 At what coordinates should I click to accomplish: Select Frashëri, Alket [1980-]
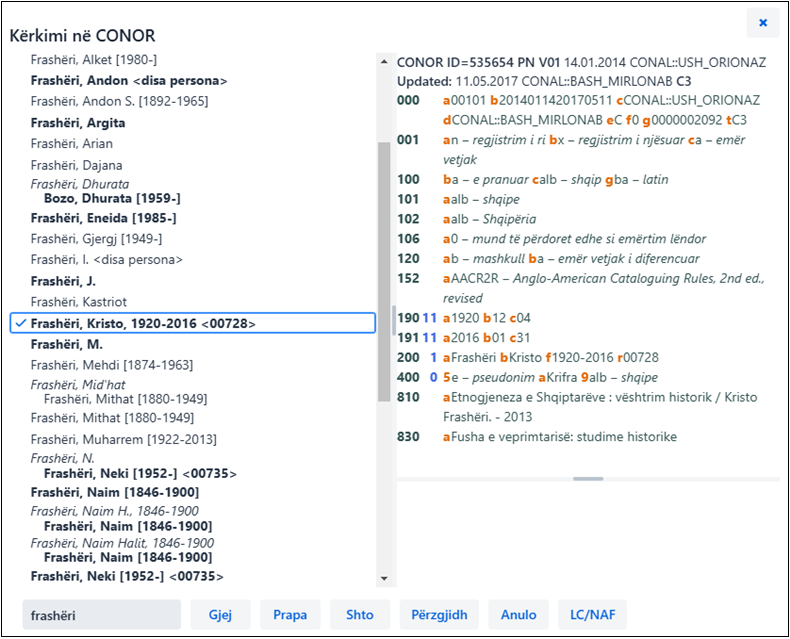tap(94, 59)
